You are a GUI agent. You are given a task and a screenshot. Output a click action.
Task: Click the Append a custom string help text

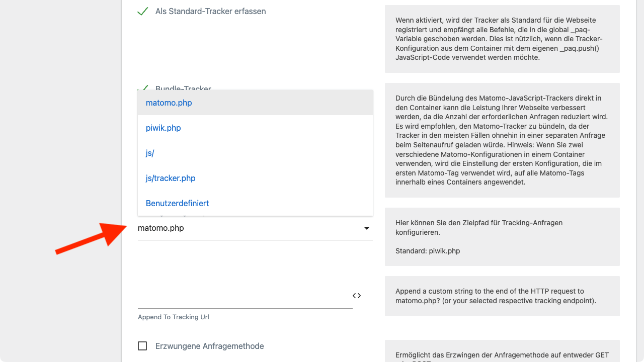point(502,296)
